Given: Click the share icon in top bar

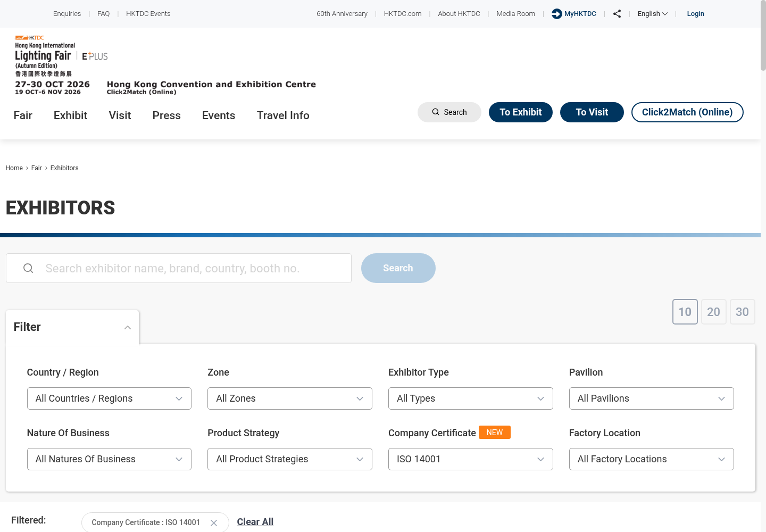Looking at the screenshot, I should point(617,14).
